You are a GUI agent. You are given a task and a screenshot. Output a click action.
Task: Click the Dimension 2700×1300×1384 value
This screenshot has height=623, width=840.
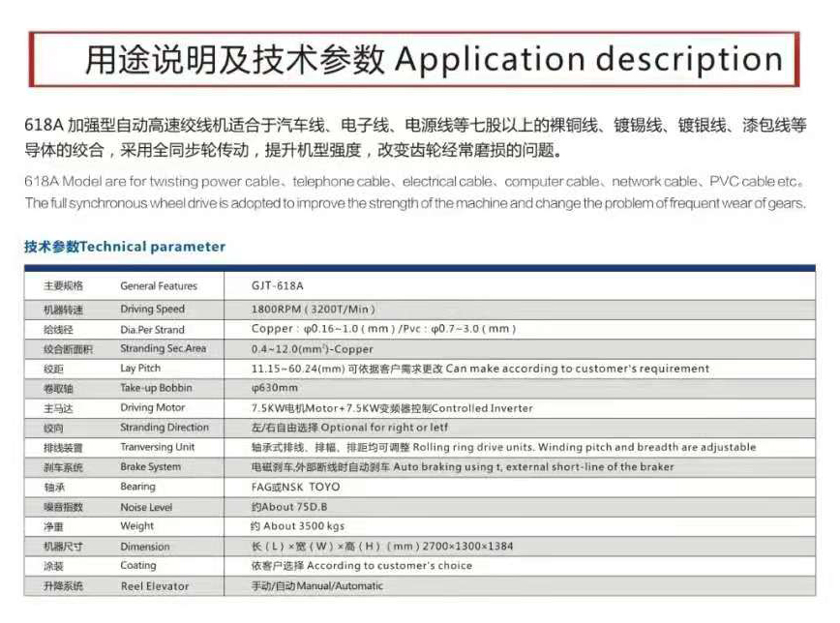[x=381, y=547]
